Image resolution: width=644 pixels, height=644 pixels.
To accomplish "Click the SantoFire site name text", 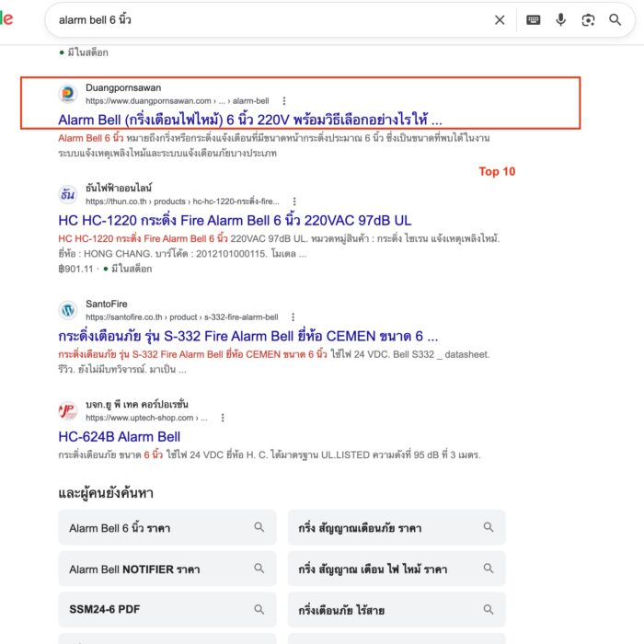I will [x=107, y=304].
